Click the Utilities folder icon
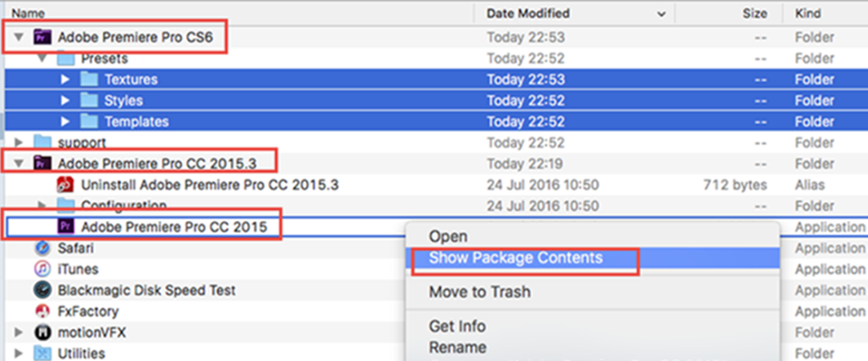The height and width of the screenshot is (361, 868). pyautogui.click(x=42, y=353)
